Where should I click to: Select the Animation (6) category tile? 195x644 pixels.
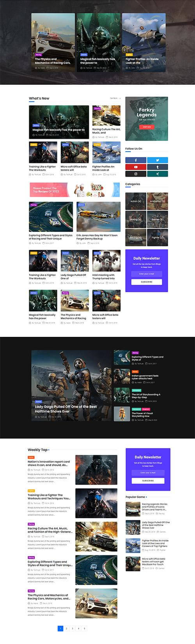[x=158, y=201]
